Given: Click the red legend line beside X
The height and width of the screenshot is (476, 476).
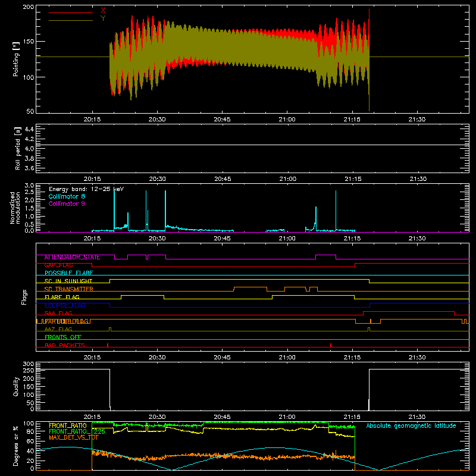Looking at the screenshot, I should (x=71, y=12).
